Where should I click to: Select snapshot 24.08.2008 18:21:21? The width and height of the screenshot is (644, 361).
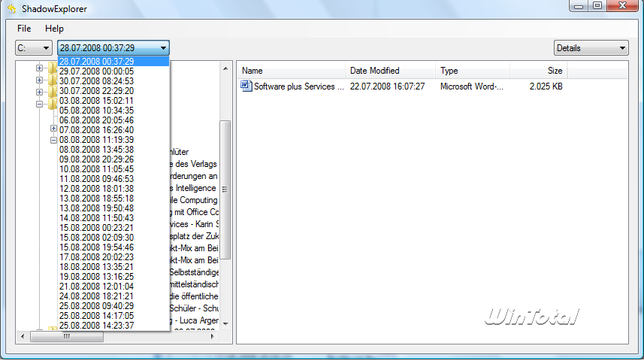click(113, 296)
